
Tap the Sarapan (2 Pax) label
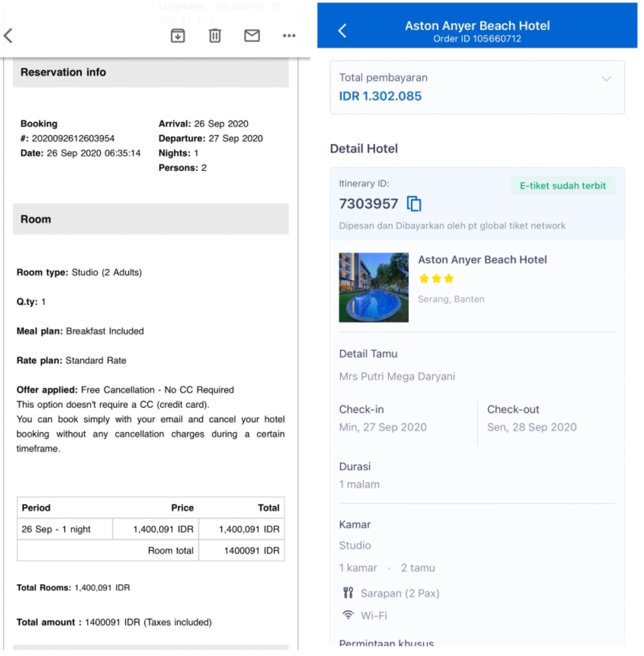coord(400,593)
